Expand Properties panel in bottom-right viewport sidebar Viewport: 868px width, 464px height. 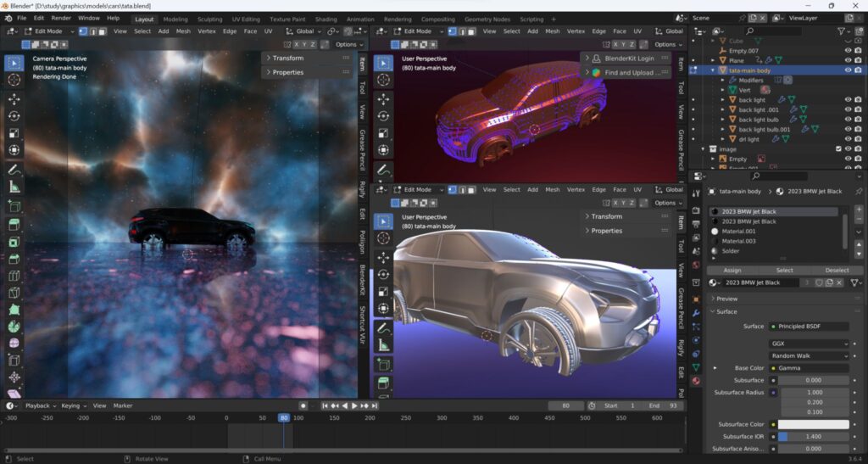[626, 231]
